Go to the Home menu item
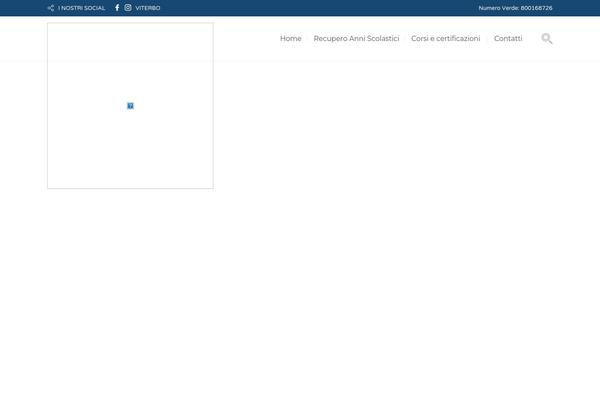 (291, 38)
